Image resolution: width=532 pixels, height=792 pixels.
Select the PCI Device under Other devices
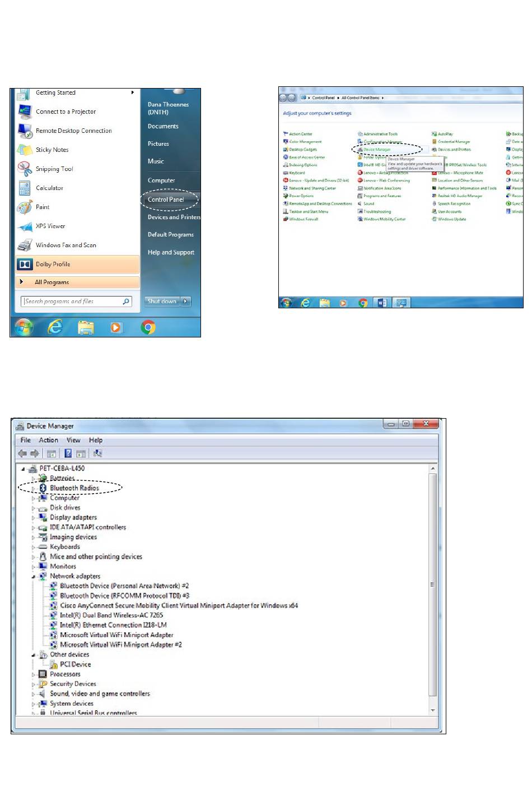(75, 664)
